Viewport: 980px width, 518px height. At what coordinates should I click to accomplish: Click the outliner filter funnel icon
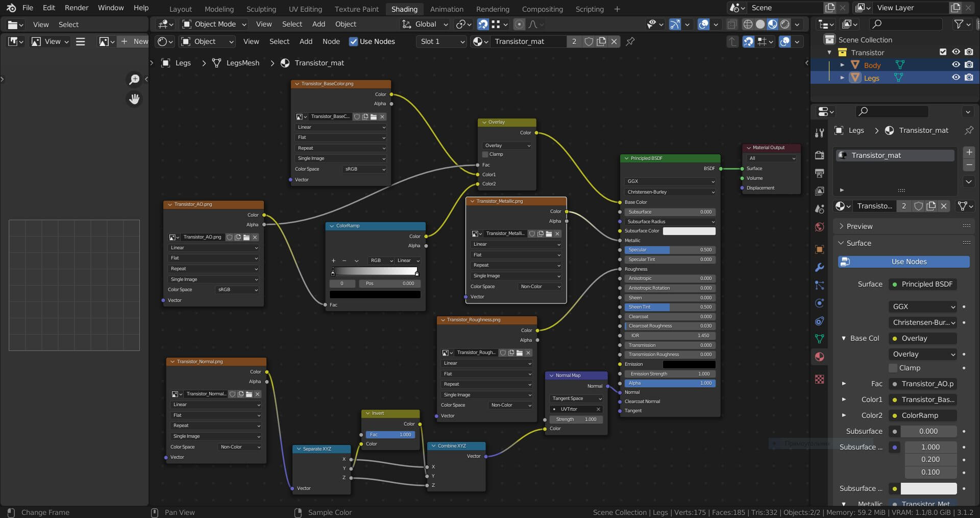959,24
